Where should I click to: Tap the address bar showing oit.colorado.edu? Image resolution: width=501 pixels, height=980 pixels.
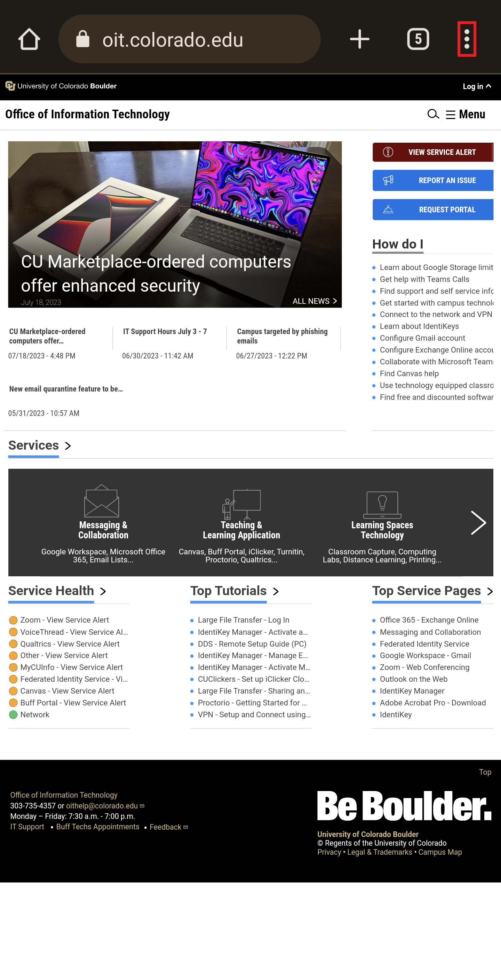[x=190, y=39]
